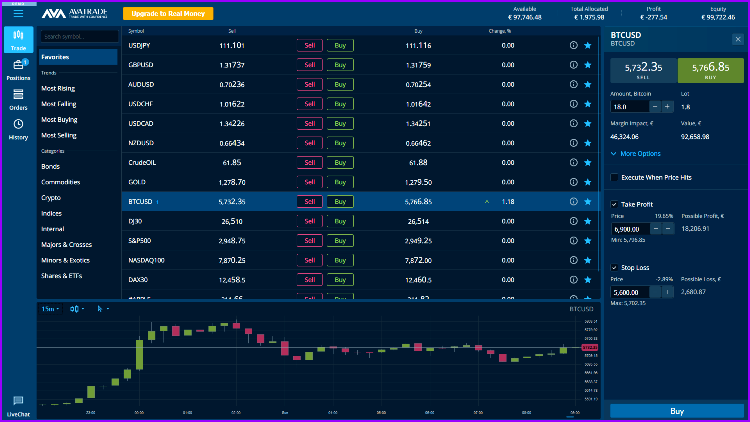Open Majors & Crosses category
The width and height of the screenshot is (750, 422).
pyautogui.click(x=66, y=244)
